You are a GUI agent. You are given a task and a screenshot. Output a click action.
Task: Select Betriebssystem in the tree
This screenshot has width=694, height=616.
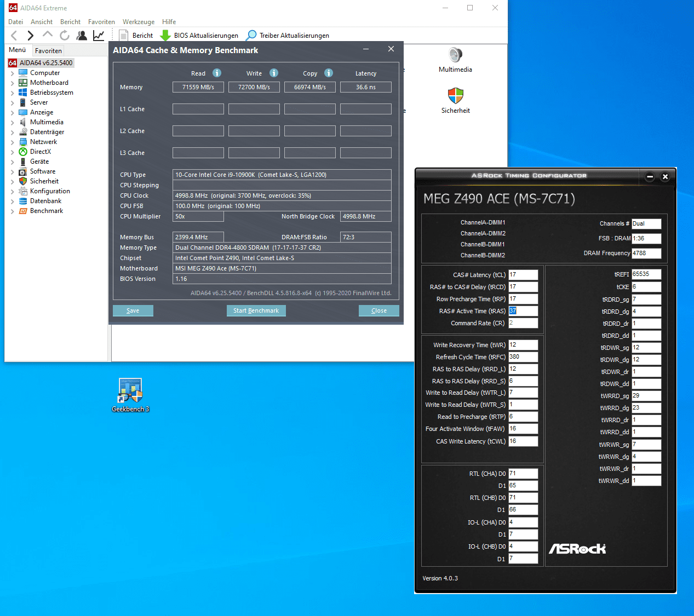click(x=51, y=93)
